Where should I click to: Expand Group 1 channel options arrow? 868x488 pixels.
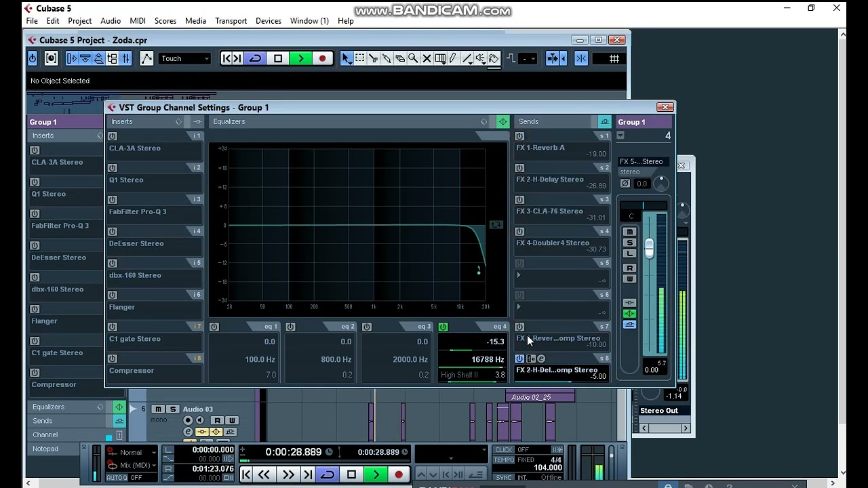(620, 136)
